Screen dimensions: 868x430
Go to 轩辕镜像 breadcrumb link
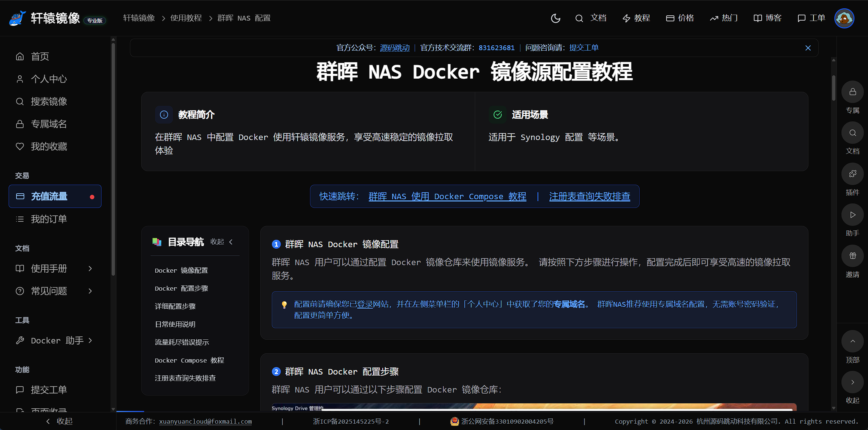click(139, 18)
